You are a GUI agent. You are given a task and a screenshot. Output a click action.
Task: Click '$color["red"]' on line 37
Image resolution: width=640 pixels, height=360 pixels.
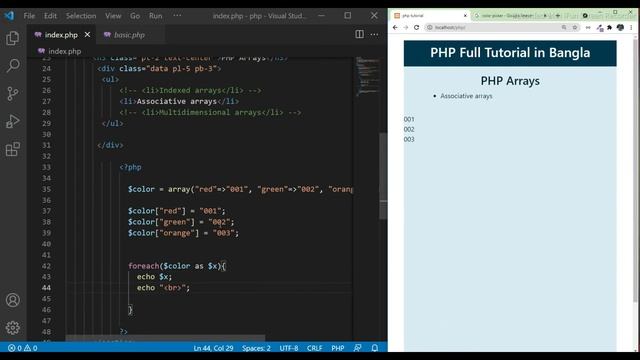tap(156, 211)
